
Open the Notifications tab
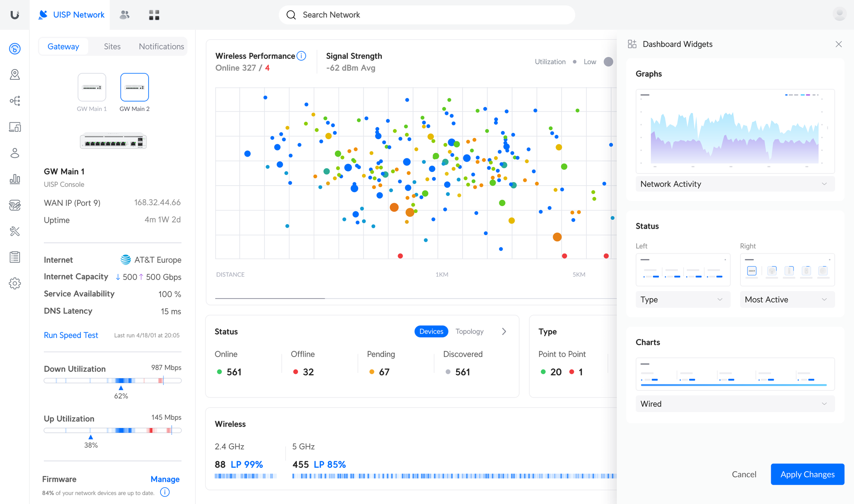(x=161, y=47)
